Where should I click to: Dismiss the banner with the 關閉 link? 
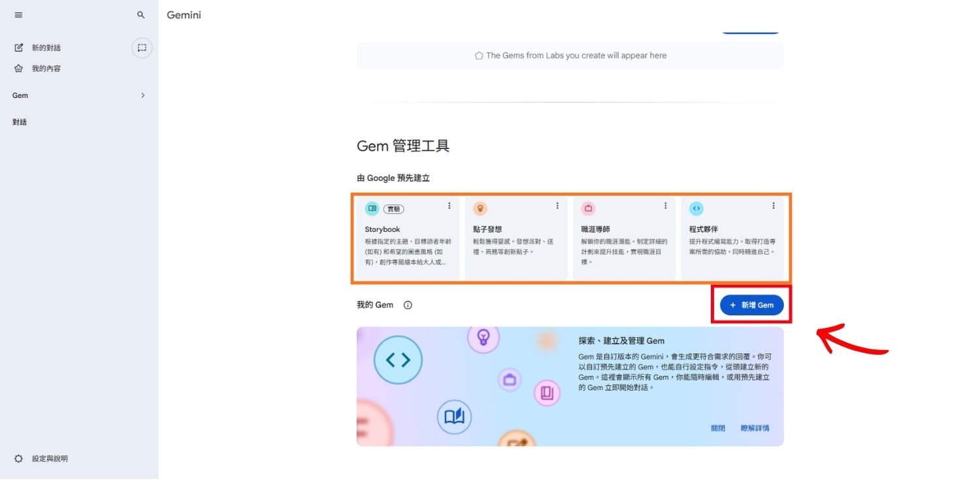pyautogui.click(x=717, y=428)
